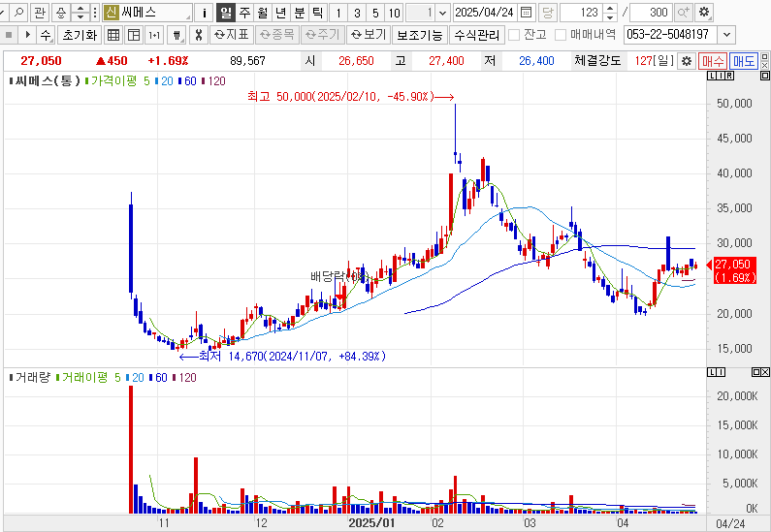Viewport: 771px width, 532px height.
Task: Click the L button on price chart
Action: click(712, 76)
